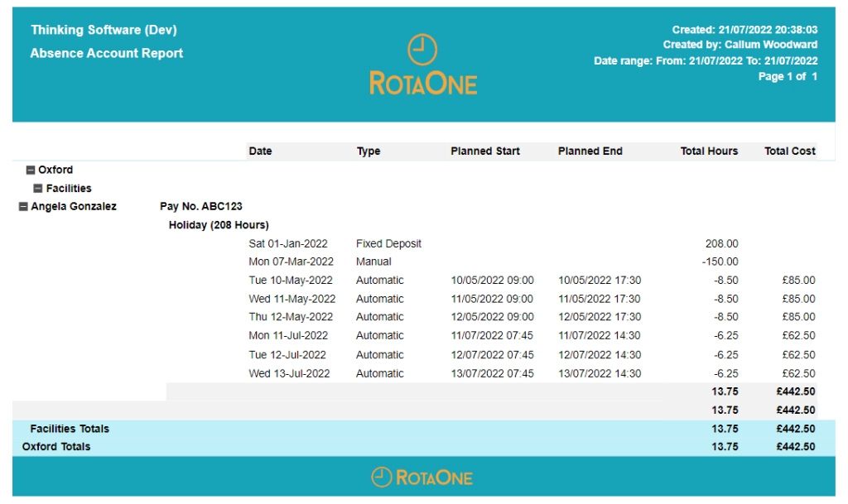Click the Date column header
Viewport: 848px width, 504px height.
click(260, 151)
